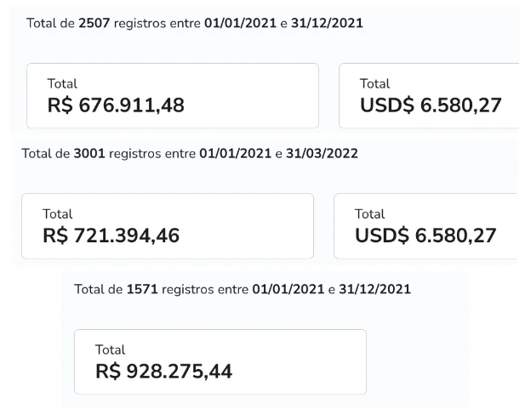Click 01/01/2021 in the 2507 registros line
The image size is (531, 420).
pyautogui.click(x=238, y=23)
